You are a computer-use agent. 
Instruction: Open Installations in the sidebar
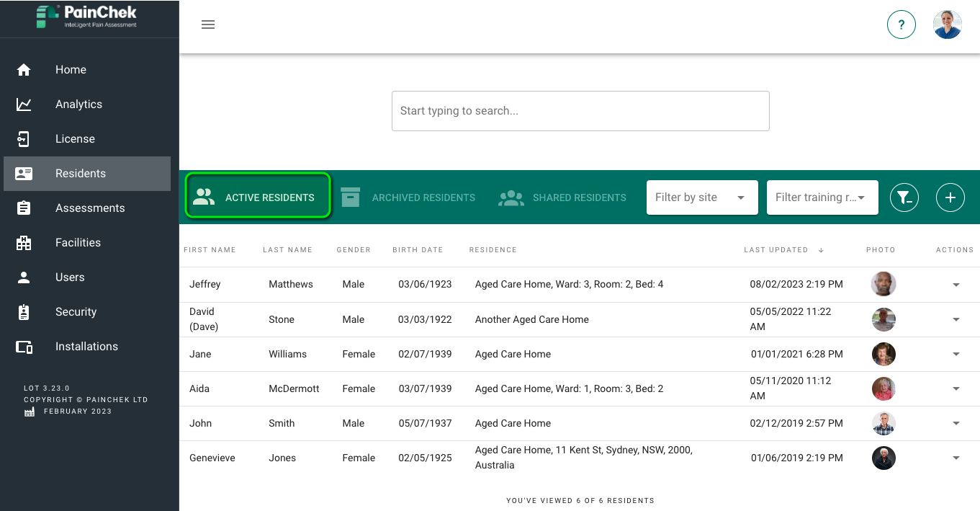pyautogui.click(x=87, y=347)
